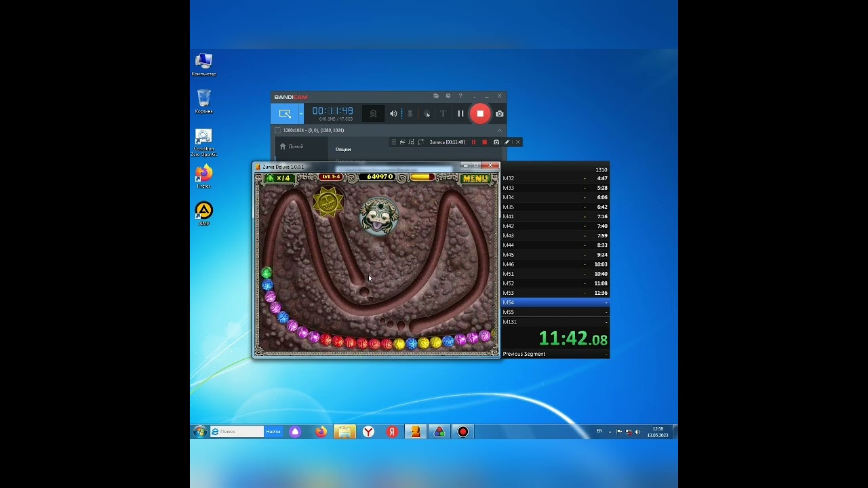
Task: Close the mini recording bar
Action: pos(517,142)
